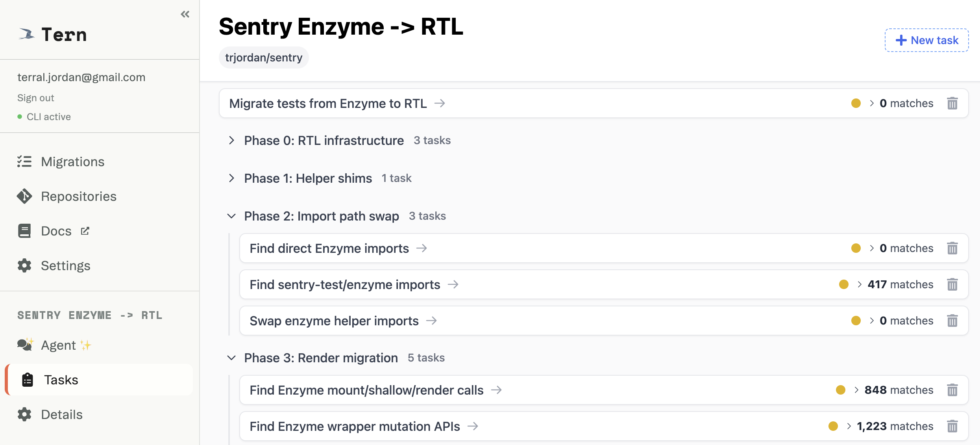980x445 pixels.
Task: Select Tasks in the sidebar menu
Action: (61, 380)
